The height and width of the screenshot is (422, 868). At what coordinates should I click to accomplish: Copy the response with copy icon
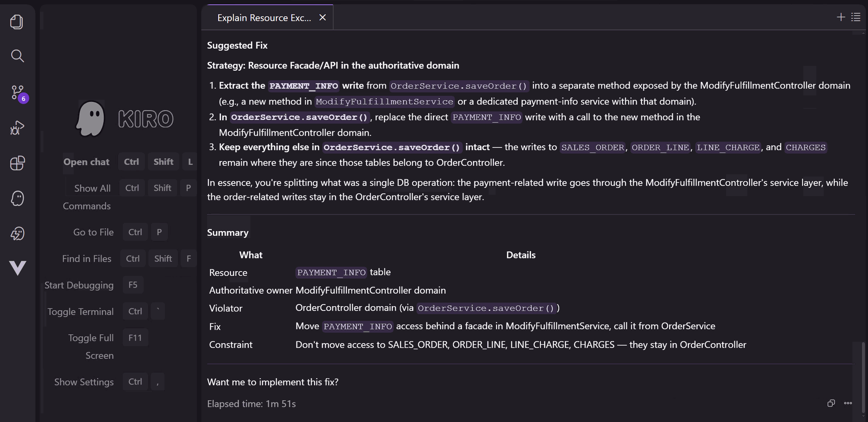[x=831, y=403]
